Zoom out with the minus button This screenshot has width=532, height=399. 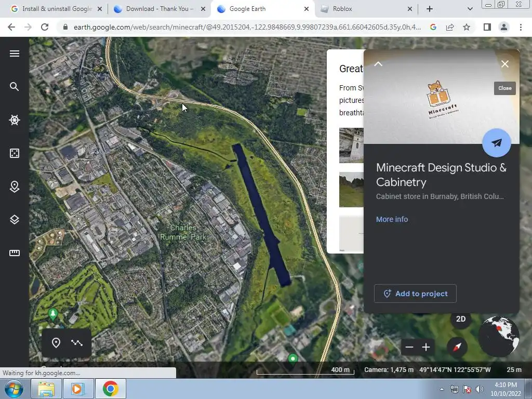(x=409, y=347)
